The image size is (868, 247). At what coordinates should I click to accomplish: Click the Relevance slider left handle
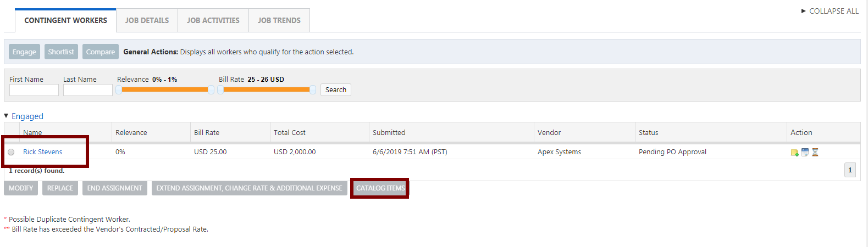click(x=118, y=90)
